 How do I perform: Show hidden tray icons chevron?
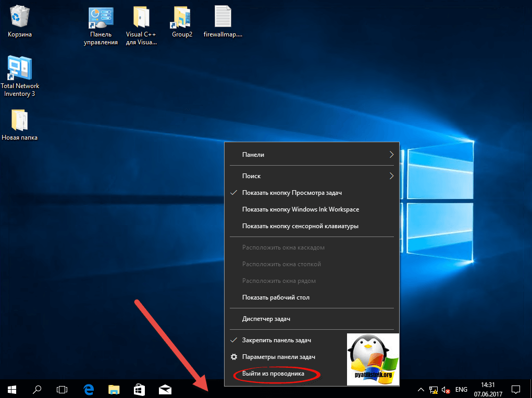pos(420,390)
